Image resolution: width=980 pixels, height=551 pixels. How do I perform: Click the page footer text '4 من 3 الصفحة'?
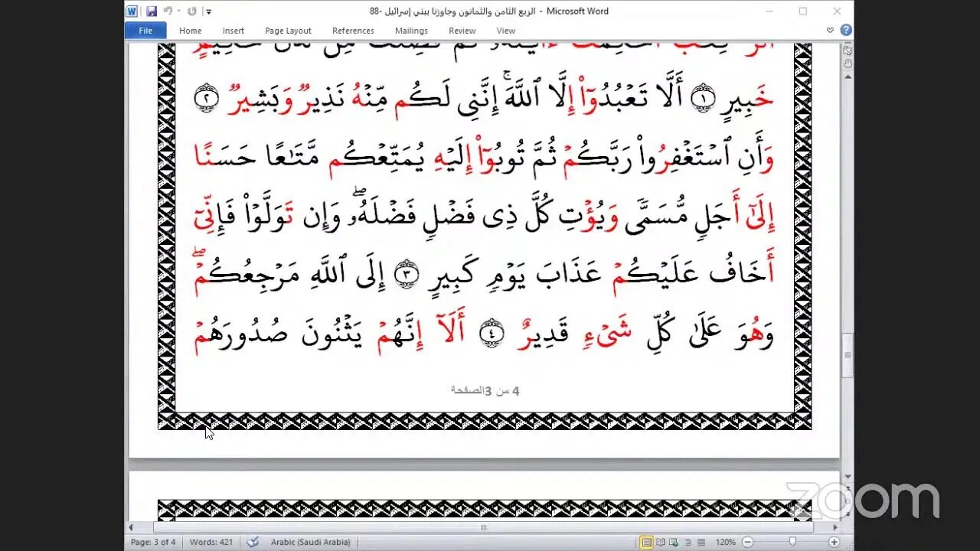[485, 390]
